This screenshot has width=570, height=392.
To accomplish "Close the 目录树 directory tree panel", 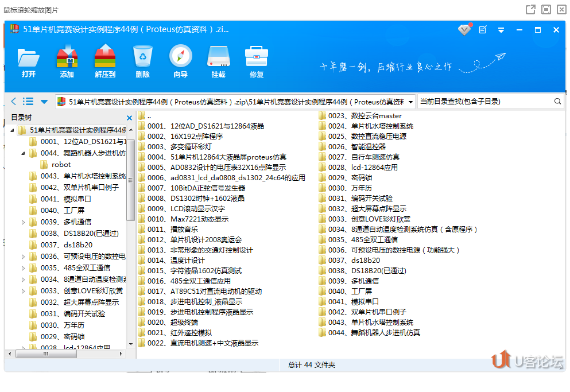I will click(130, 117).
